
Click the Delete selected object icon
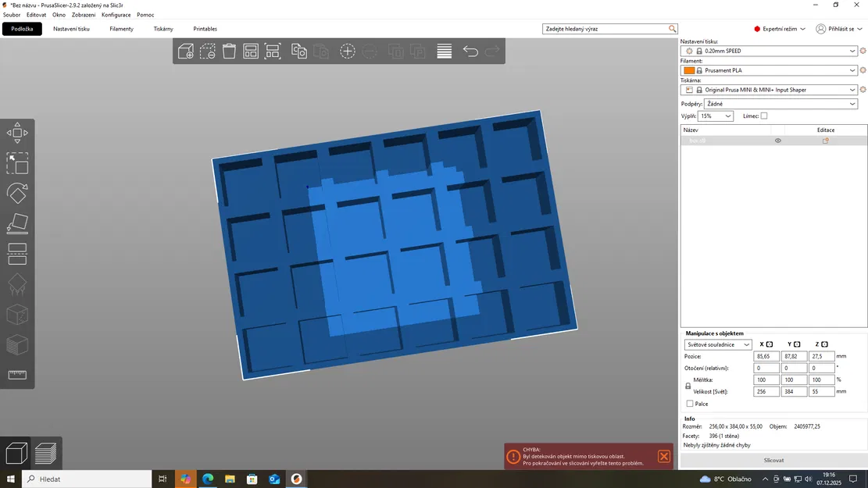pyautogui.click(x=208, y=51)
